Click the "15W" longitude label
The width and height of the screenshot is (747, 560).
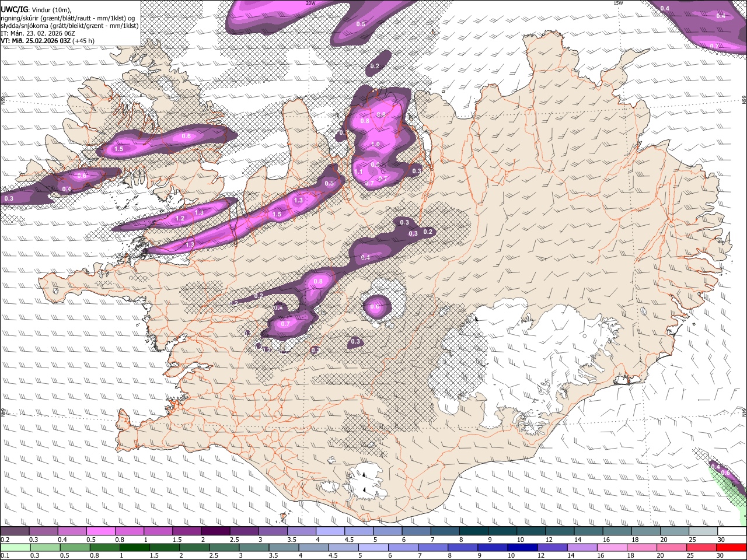(618, 3)
